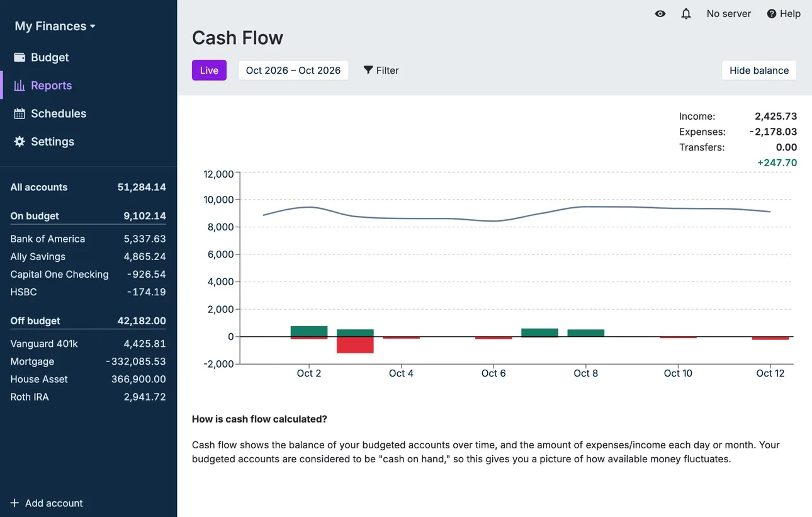Open the Oct 2026 – Oct 2026 date range

(293, 70)
